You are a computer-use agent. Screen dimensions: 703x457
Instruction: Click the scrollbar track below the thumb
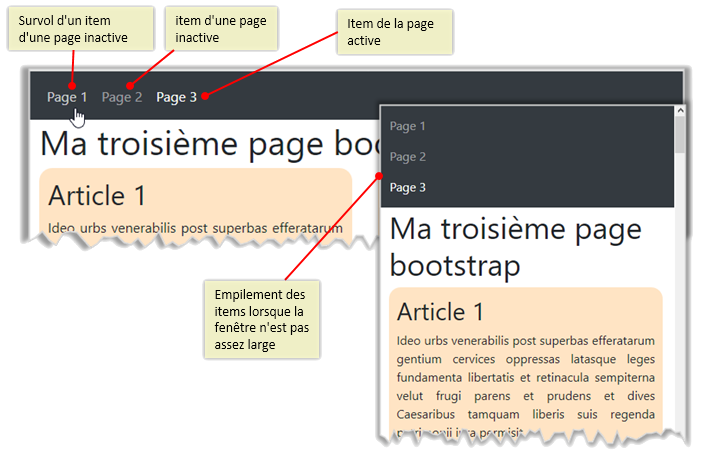click(x=681, y=300)
